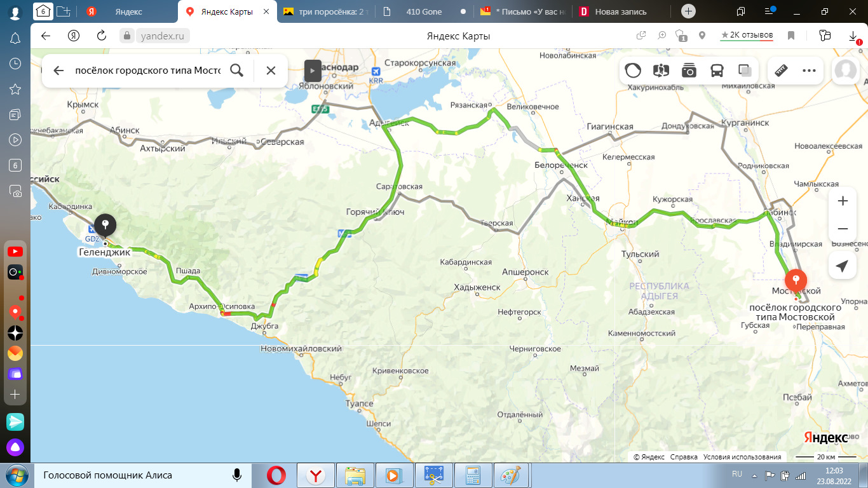Open Yandex Maps pin in sidebar
868x488 pixels.
[x=15, y=311]
